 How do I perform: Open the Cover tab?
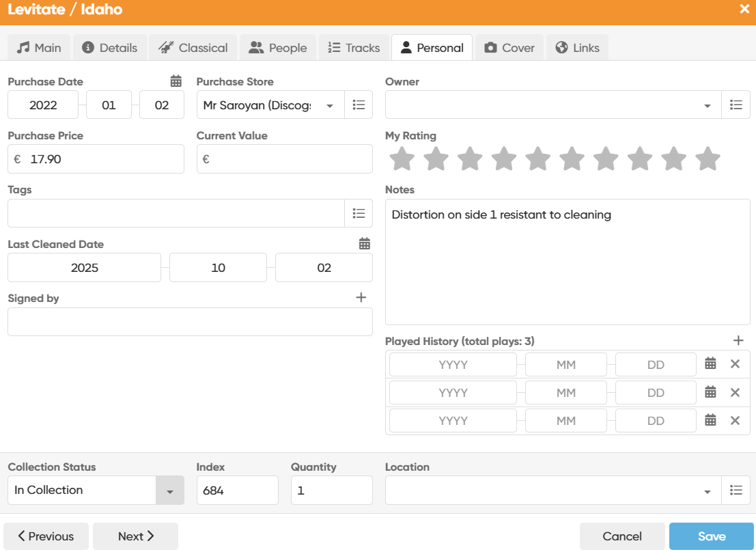[509, 48]
